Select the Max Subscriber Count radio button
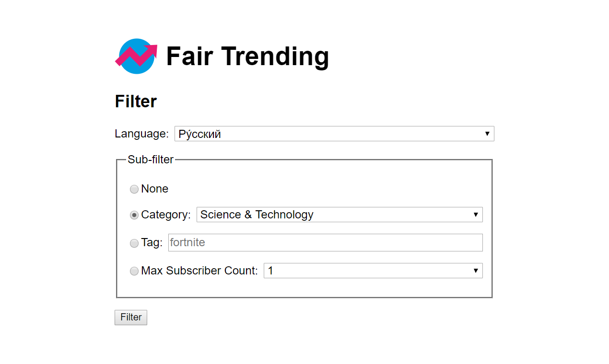The image size is (609, 364). [x=134, y=271]
